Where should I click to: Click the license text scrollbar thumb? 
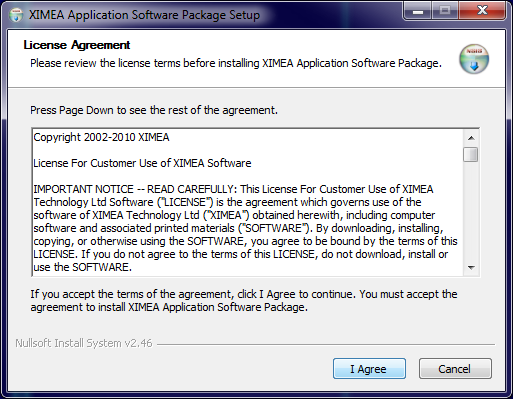coord(471,154)
